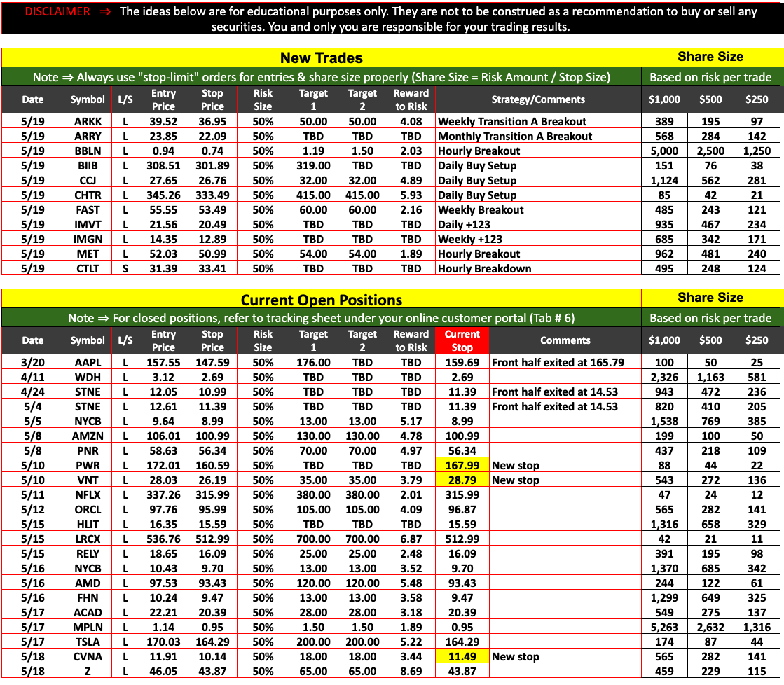Viewport: 784px width, 685px height.
Task: Select the highlighted 28.79 stop for VNT
Action: pos(462,480)
